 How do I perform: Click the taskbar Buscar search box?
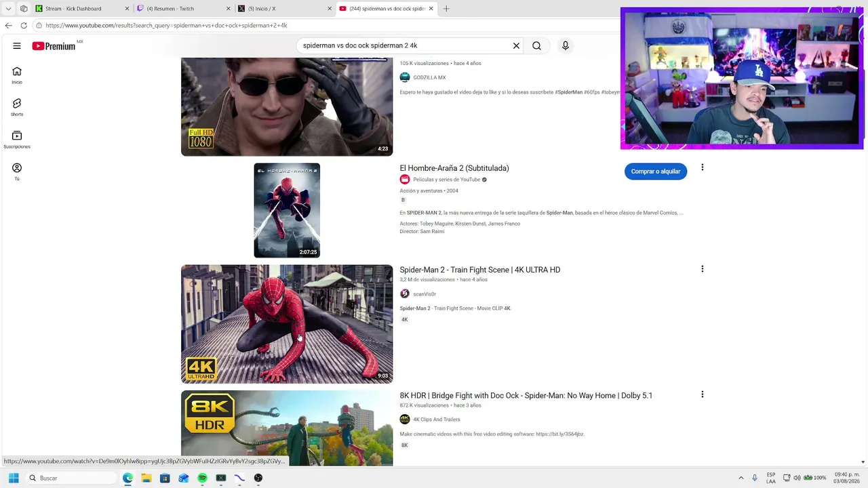click(71, 478)
